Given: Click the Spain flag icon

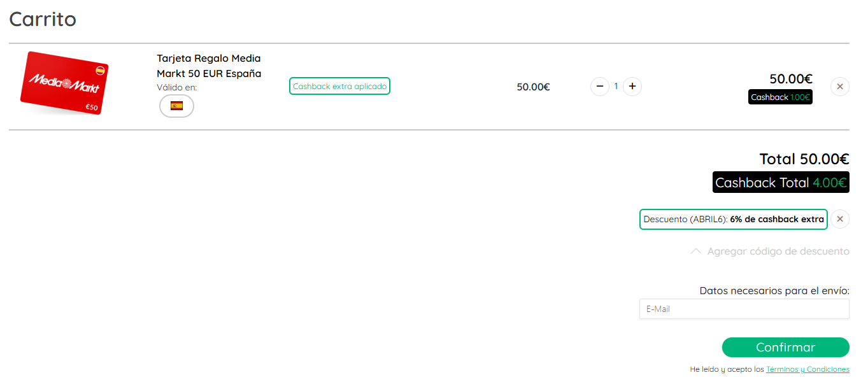Looking at the screenshot, I should point(176,106).
